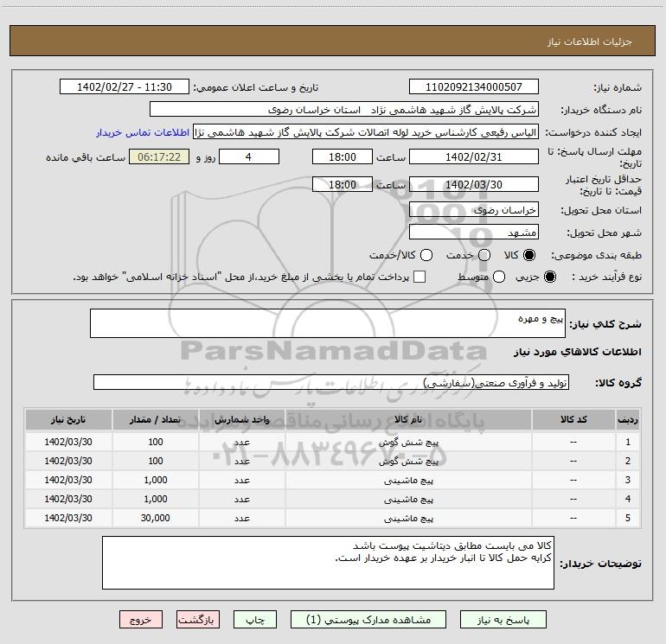Click the کد کالا column header
This screenshot has width=666, height=644.
573,420
